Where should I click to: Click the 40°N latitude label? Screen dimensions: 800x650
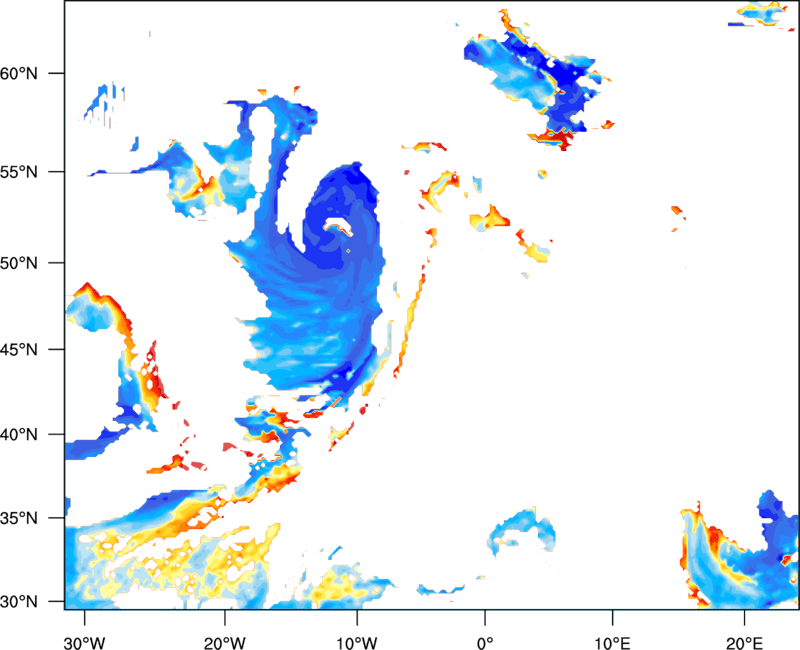(x=19, y=435)
